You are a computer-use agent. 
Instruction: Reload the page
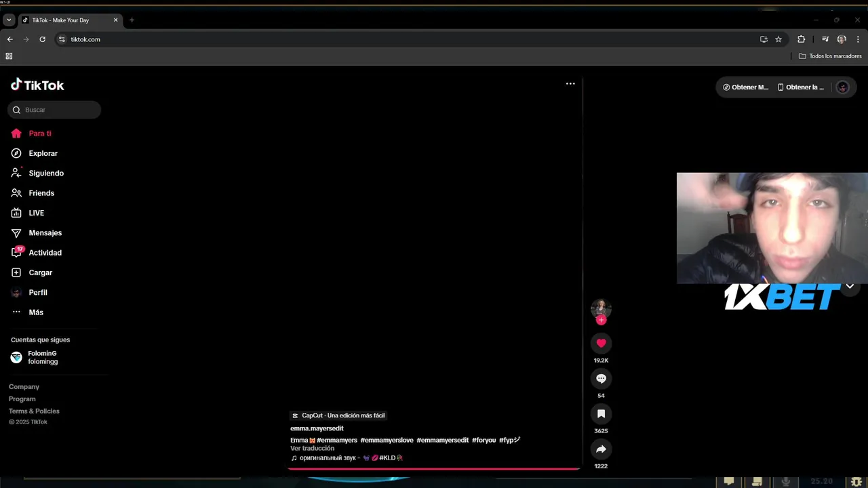(42, 39)
